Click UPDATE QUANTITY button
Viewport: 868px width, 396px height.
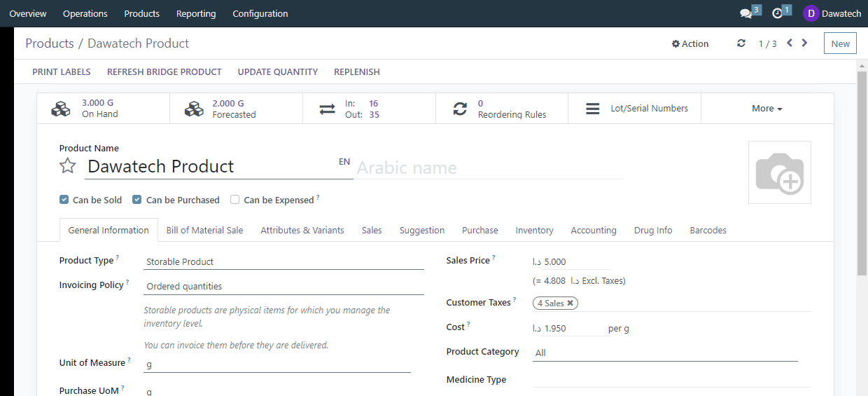pyautogui.click(x=278, y=71)
